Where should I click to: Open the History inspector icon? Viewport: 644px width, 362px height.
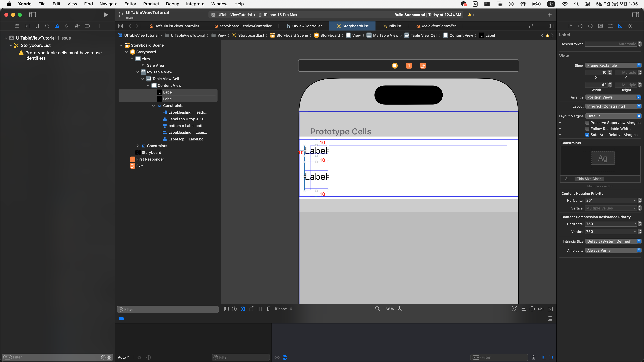pos(580,26)
